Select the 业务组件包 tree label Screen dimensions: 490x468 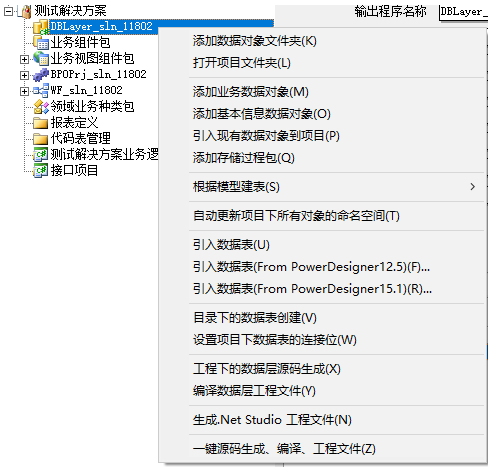tap(80, 43)
